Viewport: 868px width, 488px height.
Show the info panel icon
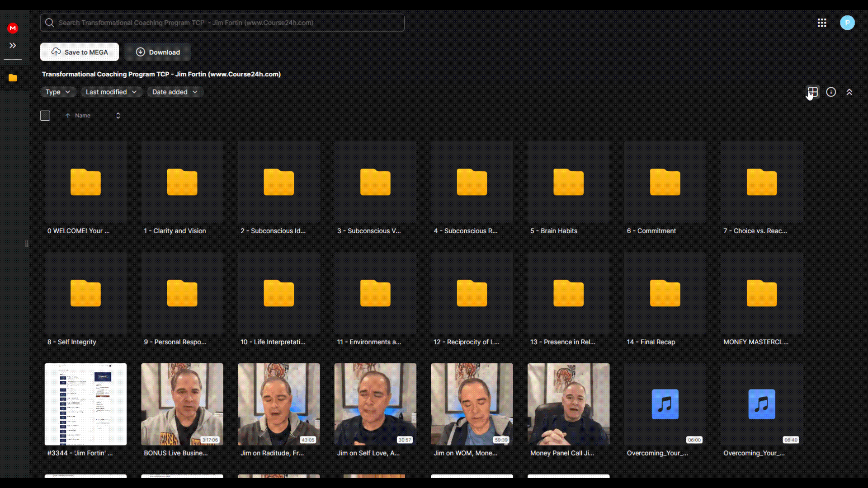coord(831,92)
